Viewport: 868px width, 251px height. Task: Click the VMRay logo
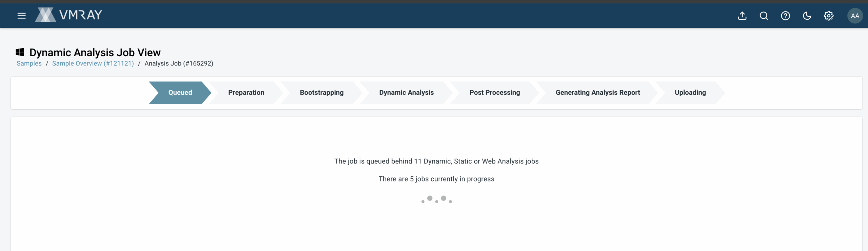(x=68, y=15)
